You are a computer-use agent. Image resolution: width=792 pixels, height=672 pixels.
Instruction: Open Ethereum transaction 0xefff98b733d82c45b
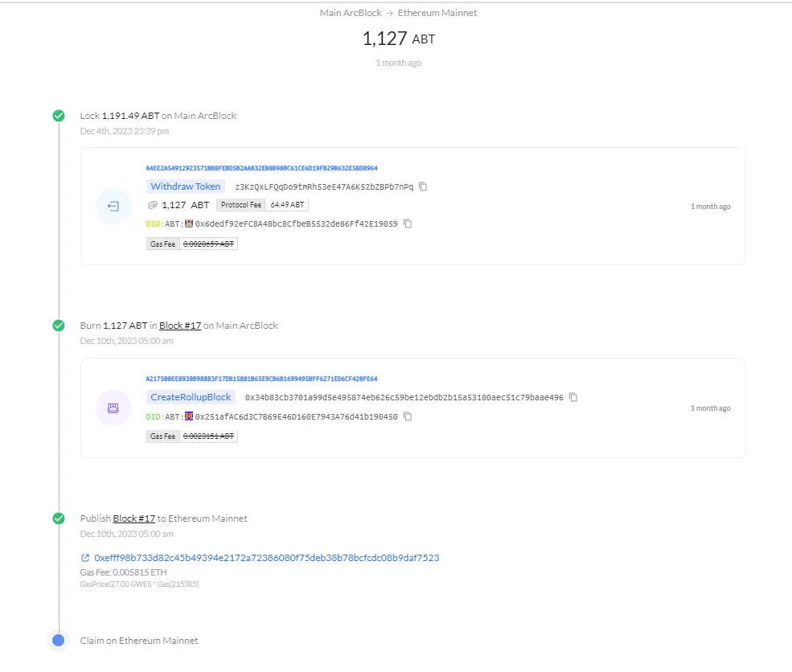267,558
